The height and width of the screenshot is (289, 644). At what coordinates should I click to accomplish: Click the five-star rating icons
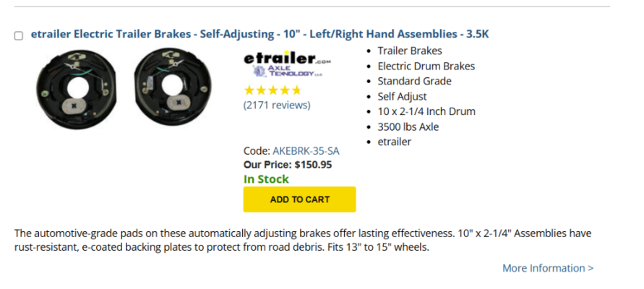[x=272, y=90]
